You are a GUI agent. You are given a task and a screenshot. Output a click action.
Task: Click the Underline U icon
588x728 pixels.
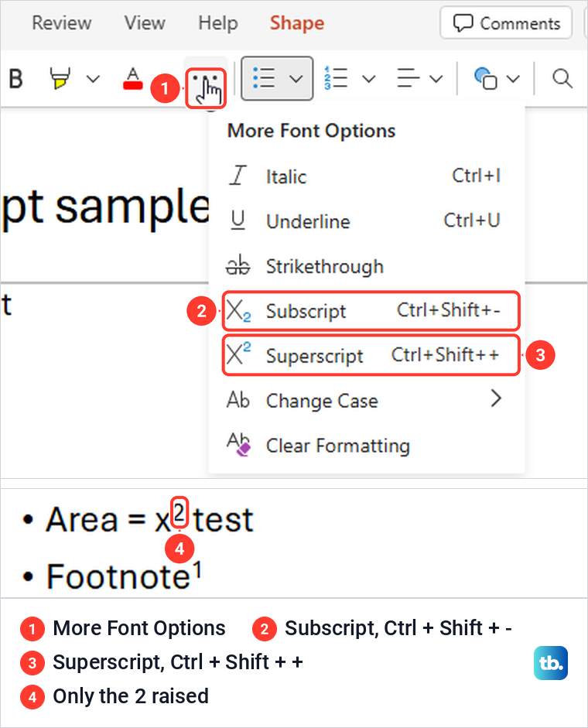coord(238,220)
